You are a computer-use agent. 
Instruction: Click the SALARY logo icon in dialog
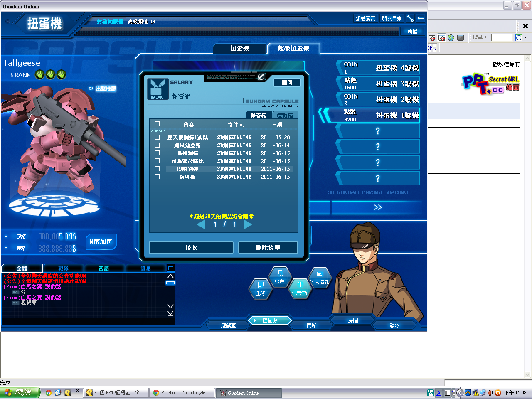tap(158, 89)
